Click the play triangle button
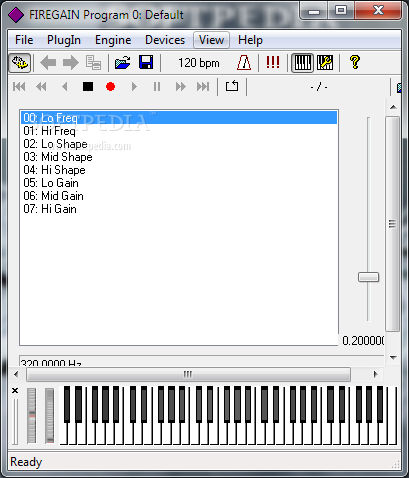 pos(134,87)
